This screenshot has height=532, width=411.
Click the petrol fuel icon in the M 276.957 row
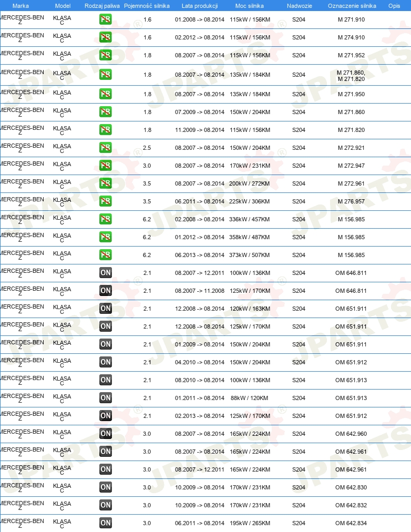[106, 201]
